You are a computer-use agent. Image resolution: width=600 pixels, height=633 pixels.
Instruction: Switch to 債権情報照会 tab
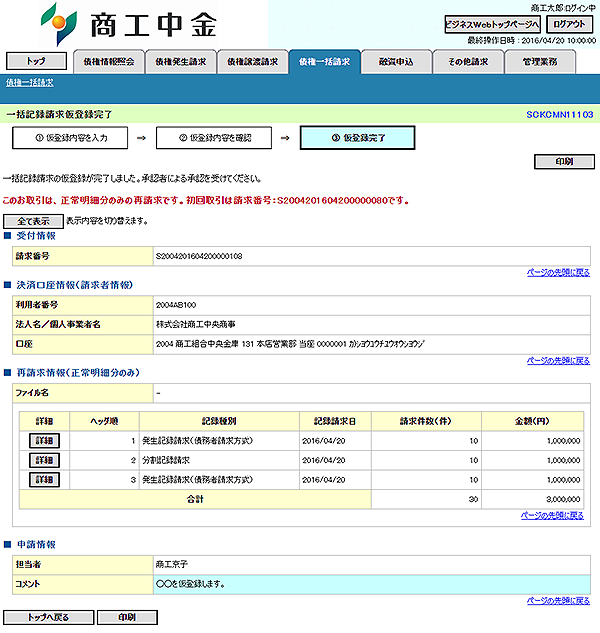click(x=109, y=62)
